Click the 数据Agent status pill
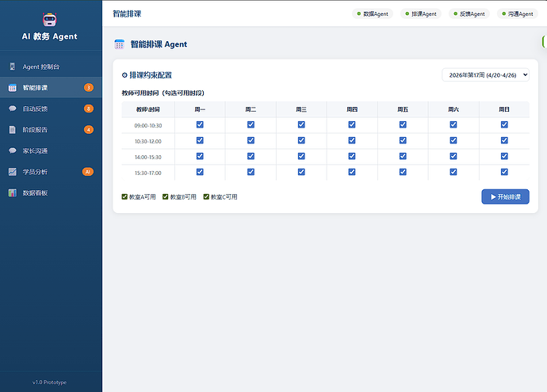Screen dimensions: 547x392 [373, 13]
